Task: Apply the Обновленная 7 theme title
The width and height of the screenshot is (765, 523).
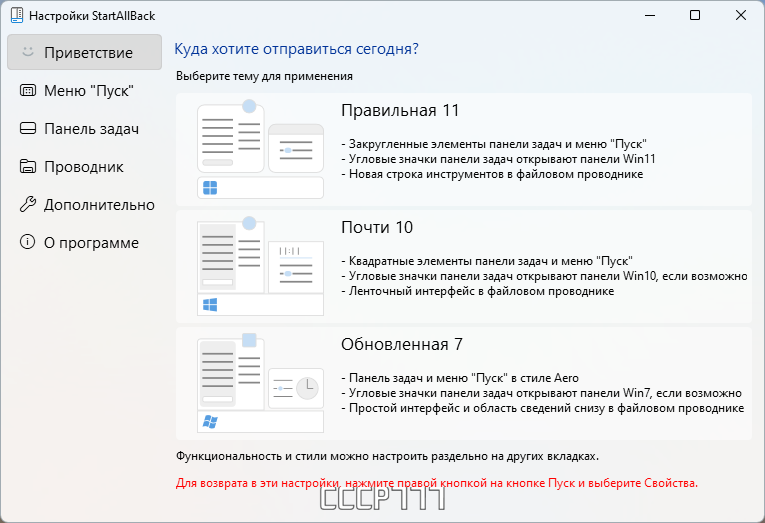Action: [402, 344]
